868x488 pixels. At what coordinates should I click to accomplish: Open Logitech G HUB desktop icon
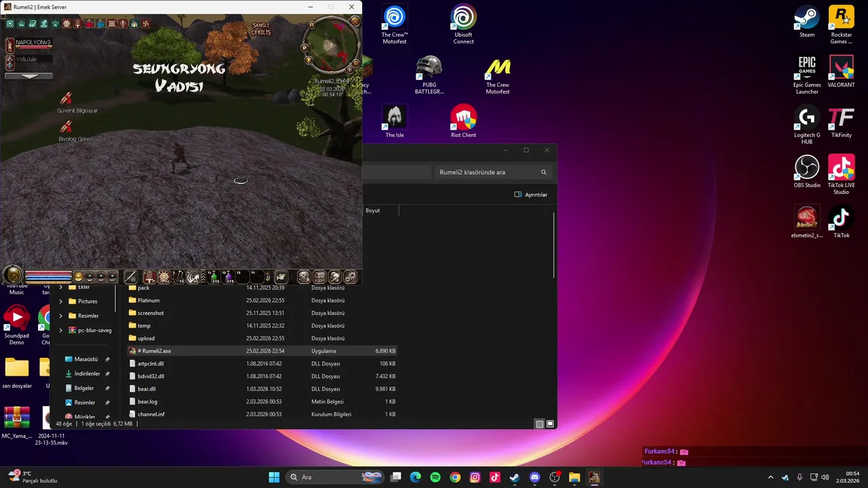coord(807,125)
